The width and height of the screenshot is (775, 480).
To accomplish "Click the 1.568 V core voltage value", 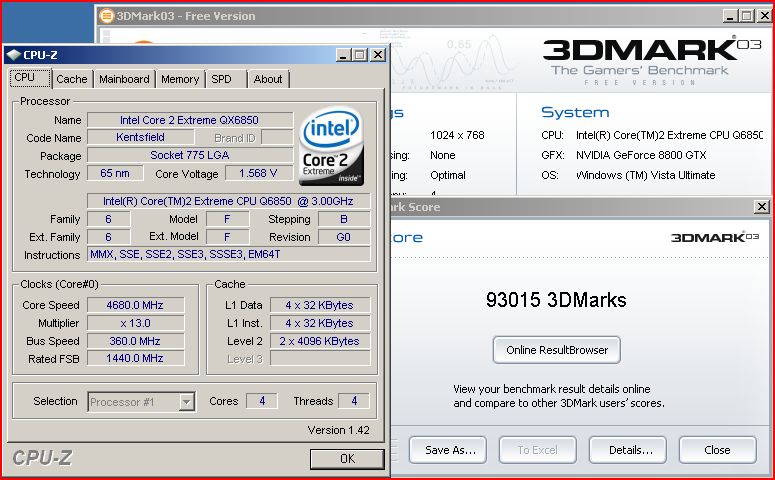I will 258,173.
